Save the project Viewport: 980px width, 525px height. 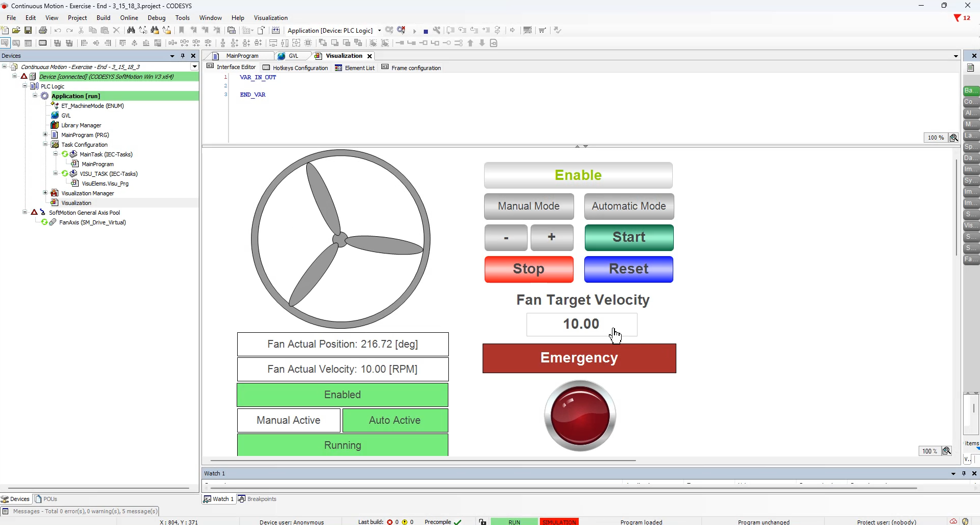28,30
